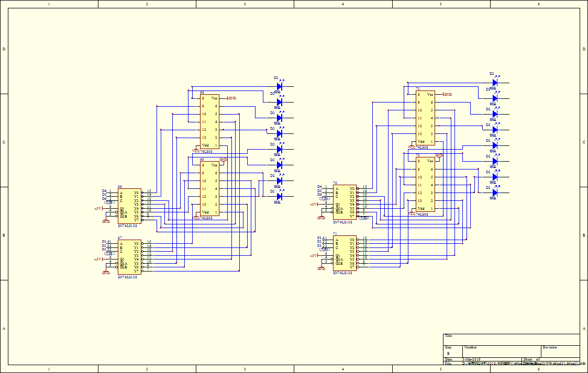Click the GND symbol under decoder 67
Image resolution: width=588 pixels, height=373 pixels.
[106, 273]
